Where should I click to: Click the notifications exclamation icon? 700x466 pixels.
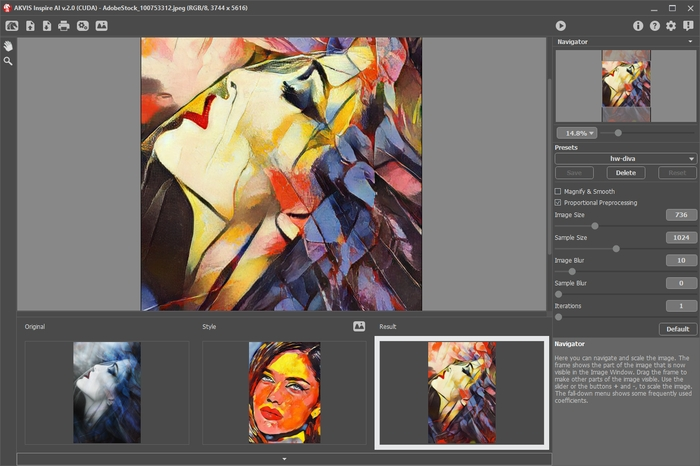point(687,25)
